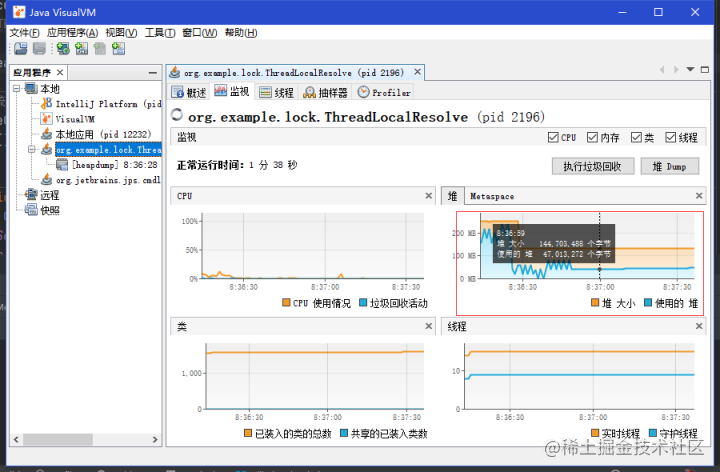The image size is (720, 472).
Task: Open the View (视图) menu
Action: 121,33
